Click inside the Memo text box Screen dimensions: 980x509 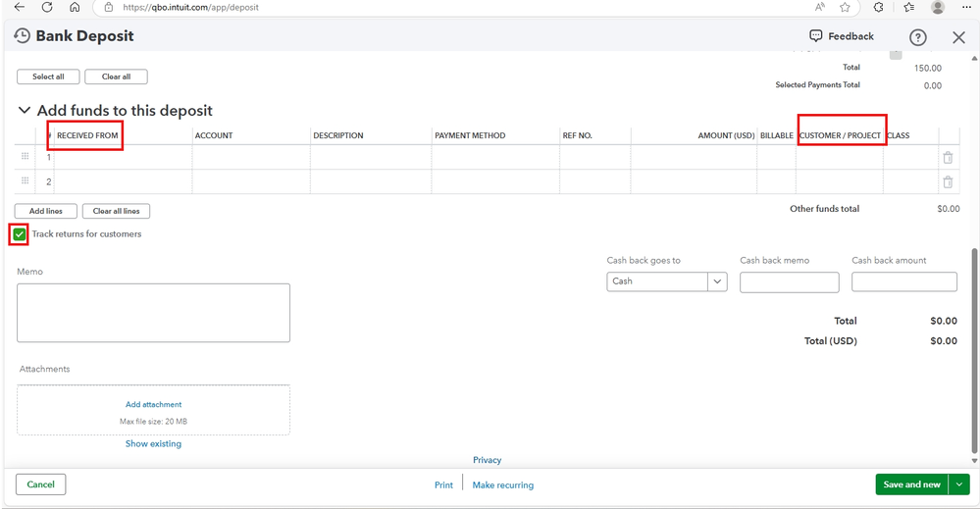[x=153, y=313]
